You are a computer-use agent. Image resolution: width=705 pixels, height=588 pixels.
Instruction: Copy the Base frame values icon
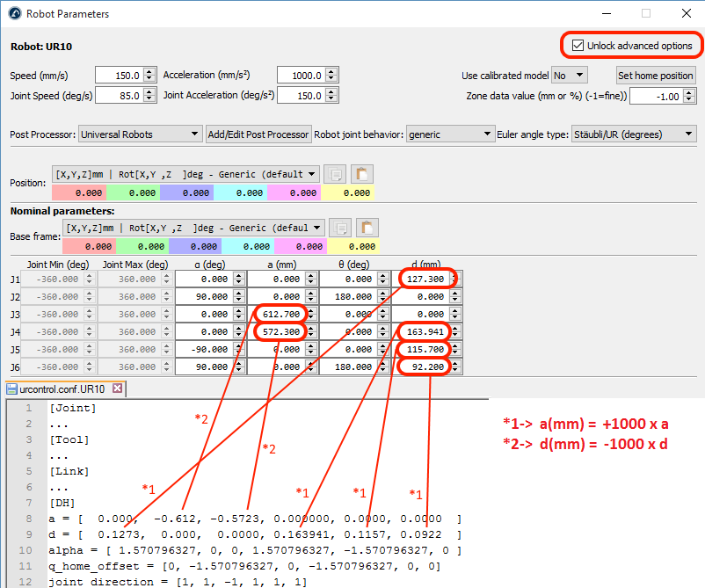[340, 228]
